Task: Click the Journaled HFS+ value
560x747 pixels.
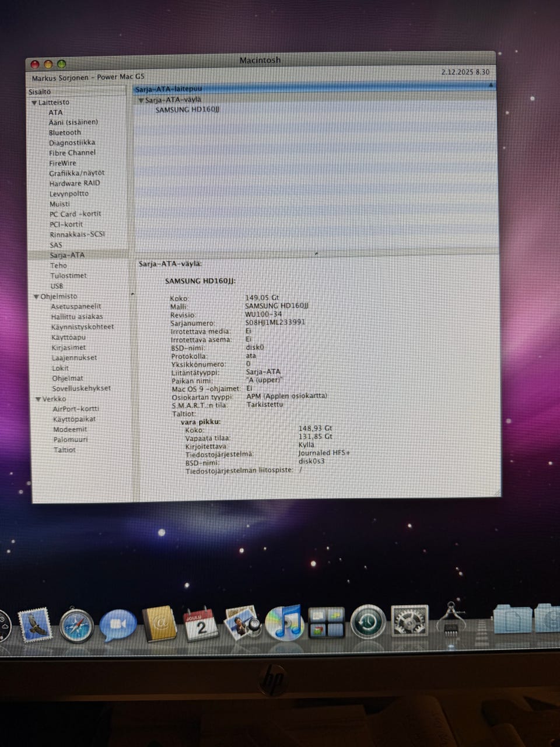Action: pyautogui.click(x=324, y=453)
